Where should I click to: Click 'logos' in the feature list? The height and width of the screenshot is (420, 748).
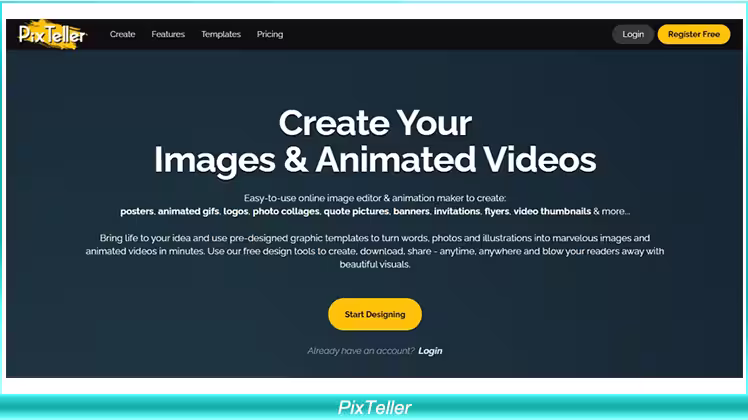coord(236,211)
